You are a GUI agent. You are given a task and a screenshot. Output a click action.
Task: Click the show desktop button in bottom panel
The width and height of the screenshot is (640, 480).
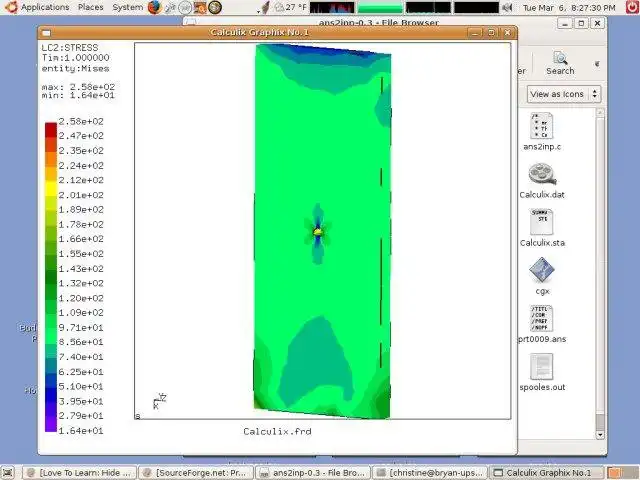tap(7, 473)
